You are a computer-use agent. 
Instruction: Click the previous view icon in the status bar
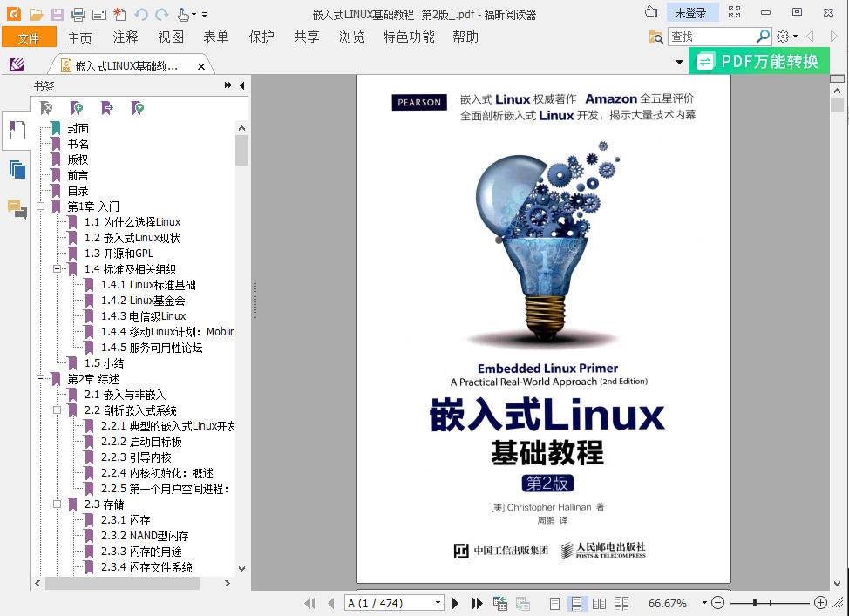[x=499, y=603]
